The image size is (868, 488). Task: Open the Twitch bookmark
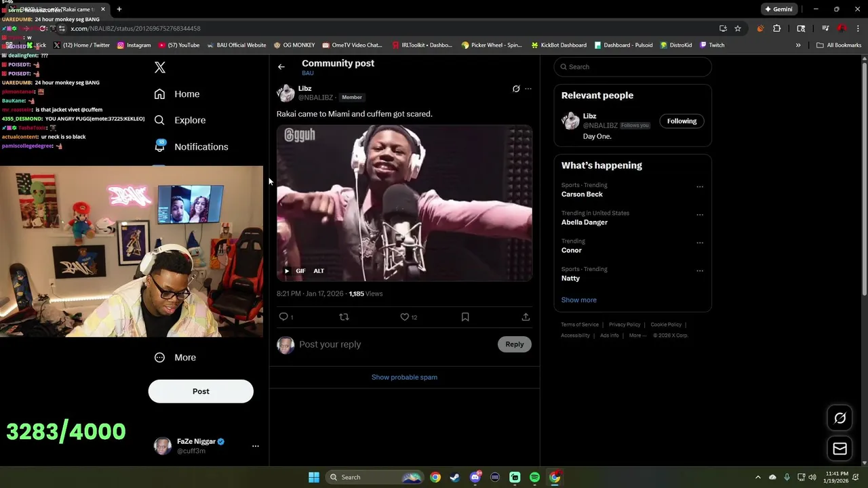point(712,45)
